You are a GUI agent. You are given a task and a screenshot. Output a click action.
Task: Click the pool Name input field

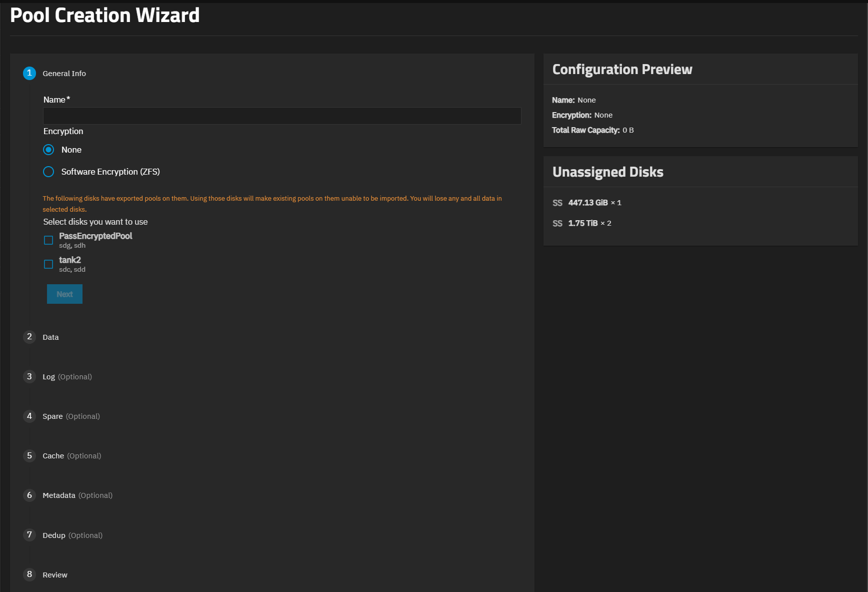[282, 116]
